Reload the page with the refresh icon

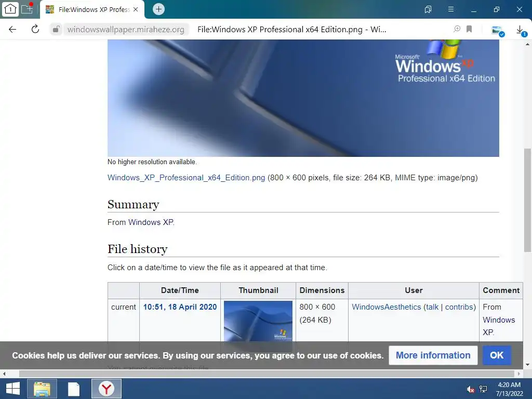pos(35,29)
